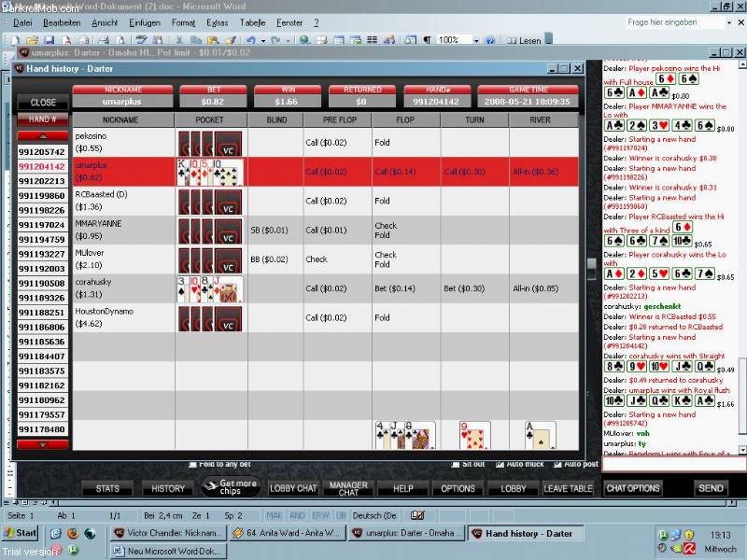Send the chat message with SEND
This screenshot has height=560, width=747.
click(711, 488)
